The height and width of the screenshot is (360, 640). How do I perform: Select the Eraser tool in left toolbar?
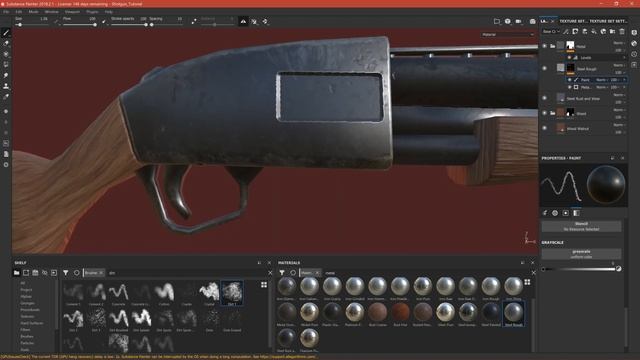tap(6, 43)
